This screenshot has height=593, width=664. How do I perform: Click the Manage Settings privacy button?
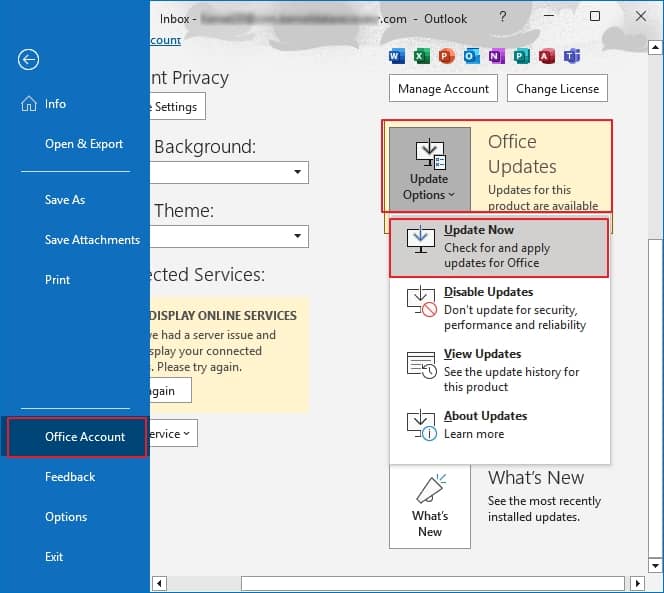[177, 106]
